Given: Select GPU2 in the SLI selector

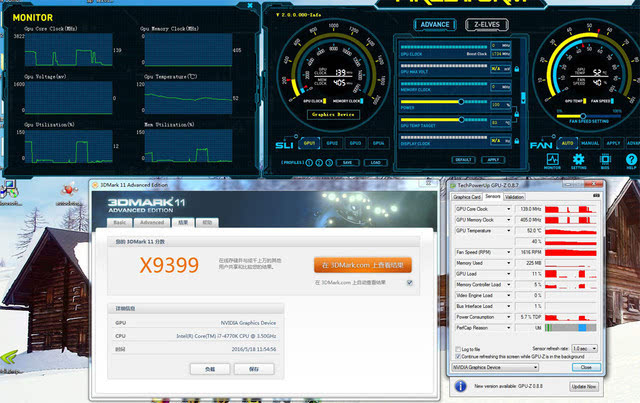Looking at the screenshot, I should (x=332, y=143).
